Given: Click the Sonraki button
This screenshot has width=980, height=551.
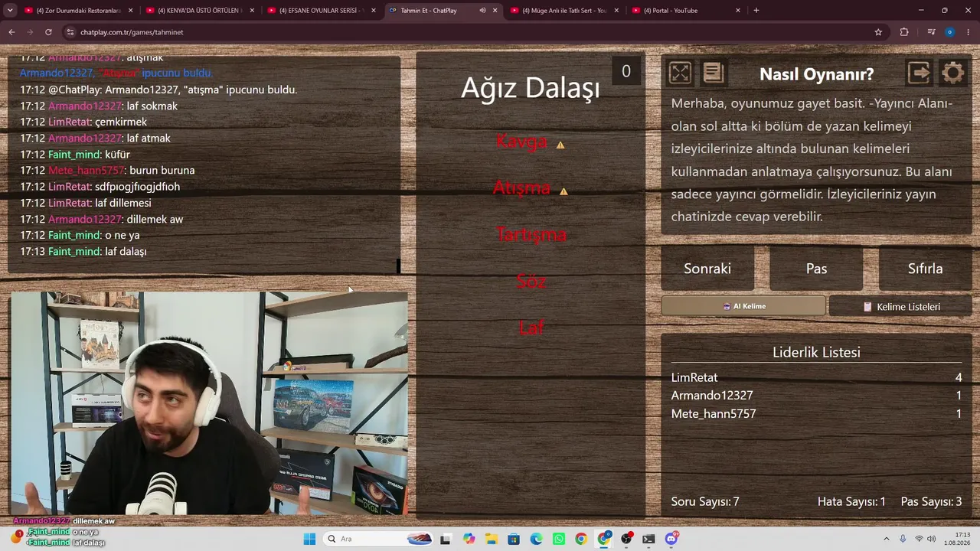Looking at the screenshot, I should pos(707,269).
